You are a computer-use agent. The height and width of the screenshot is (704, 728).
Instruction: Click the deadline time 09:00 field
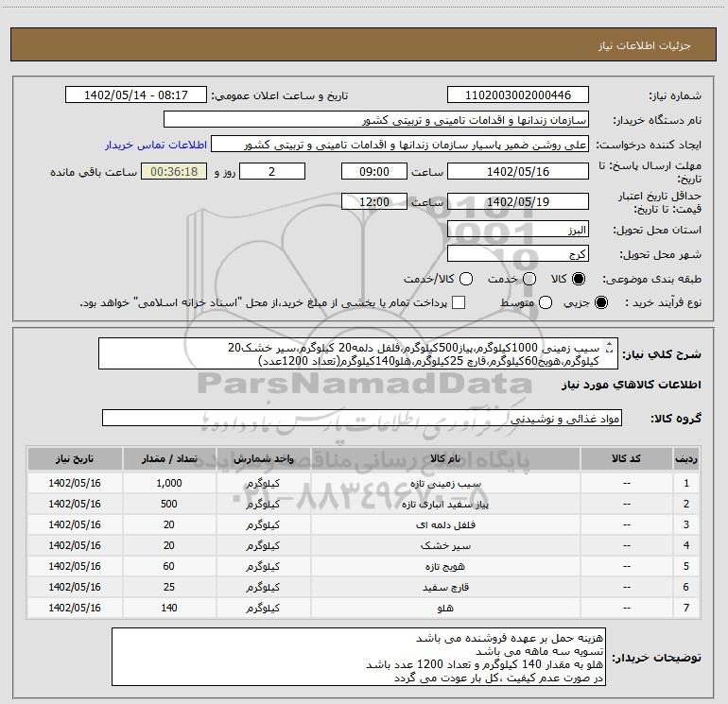tap(374, 171)
